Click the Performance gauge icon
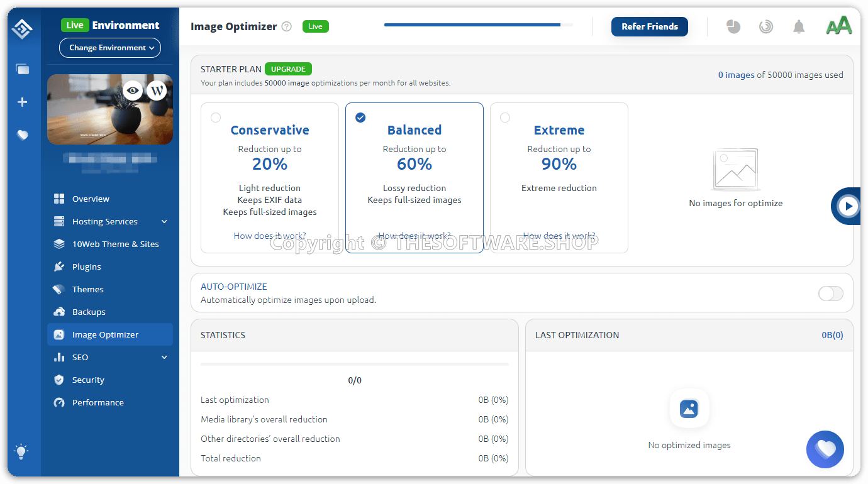The width and height of the screenshot is (868, 484). tap(59, 402)
